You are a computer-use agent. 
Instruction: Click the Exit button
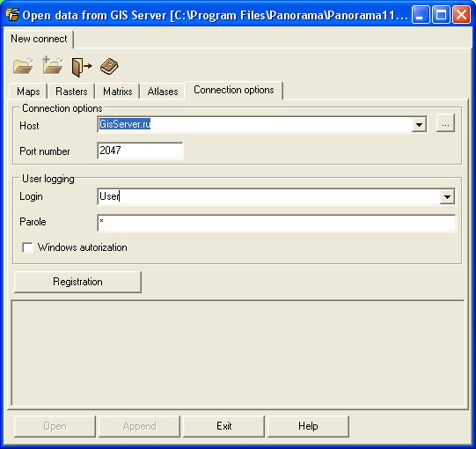(x=223, y=426)
